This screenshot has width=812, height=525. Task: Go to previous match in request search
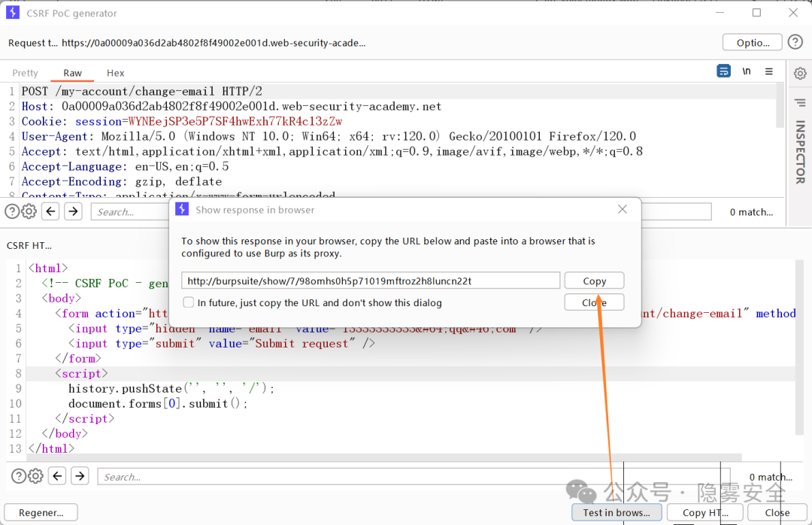click(x=51, y=211)
